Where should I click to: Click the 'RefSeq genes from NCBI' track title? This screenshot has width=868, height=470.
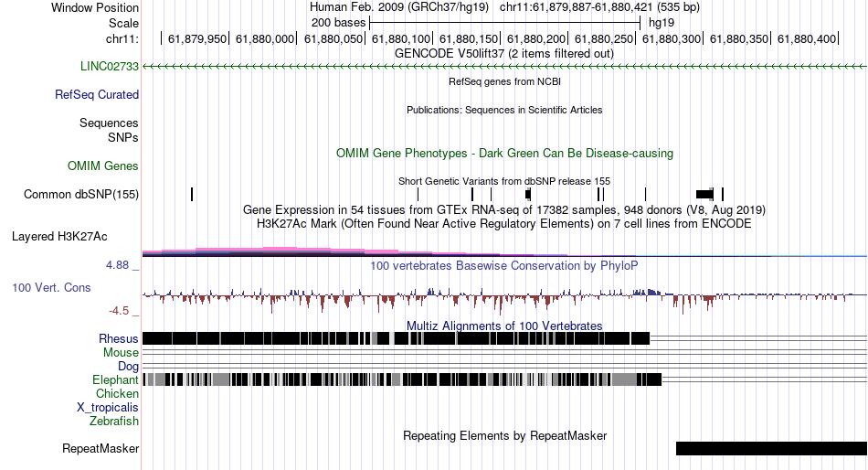coord(504,81)
